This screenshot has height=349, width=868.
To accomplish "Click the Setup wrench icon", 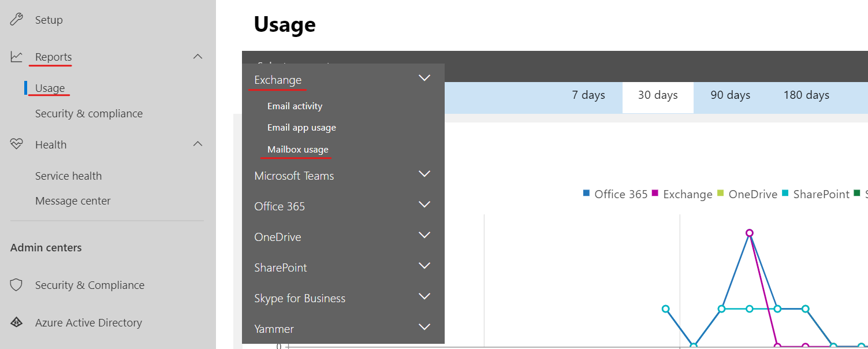I will click(x=16, y=19).
